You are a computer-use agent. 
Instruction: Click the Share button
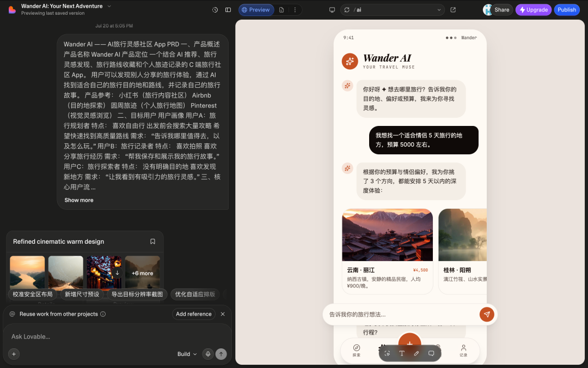click(x=502, y=10)
